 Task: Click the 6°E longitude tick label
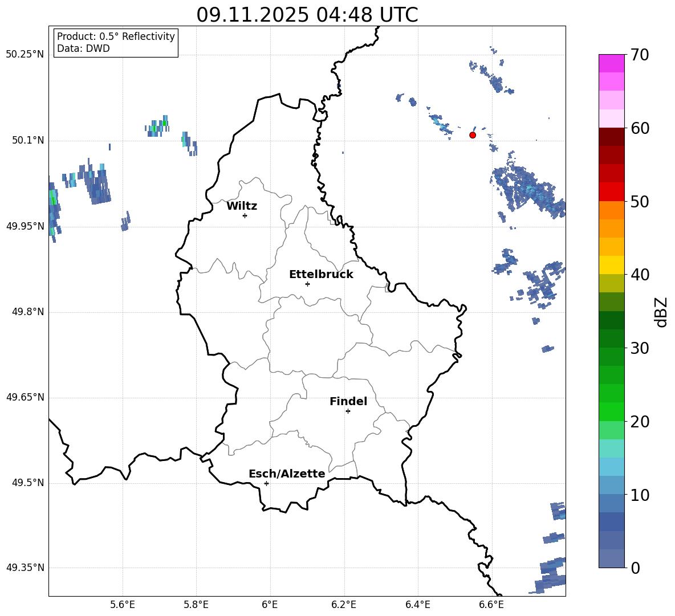(270, 604)
